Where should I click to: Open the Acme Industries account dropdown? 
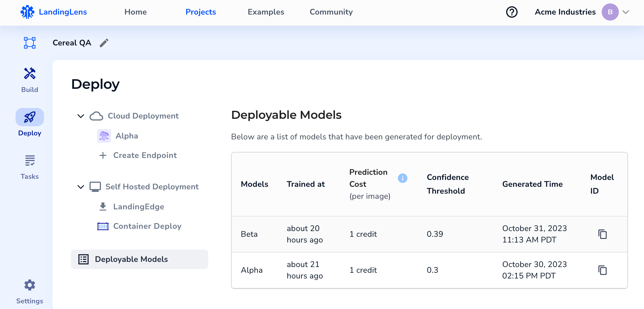pos(626,12)
